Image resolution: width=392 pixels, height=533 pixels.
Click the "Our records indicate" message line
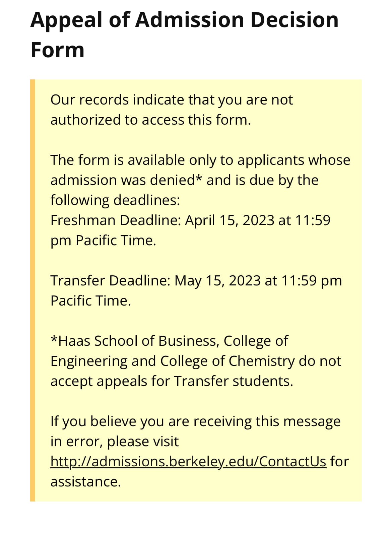[x=172, y=100]
